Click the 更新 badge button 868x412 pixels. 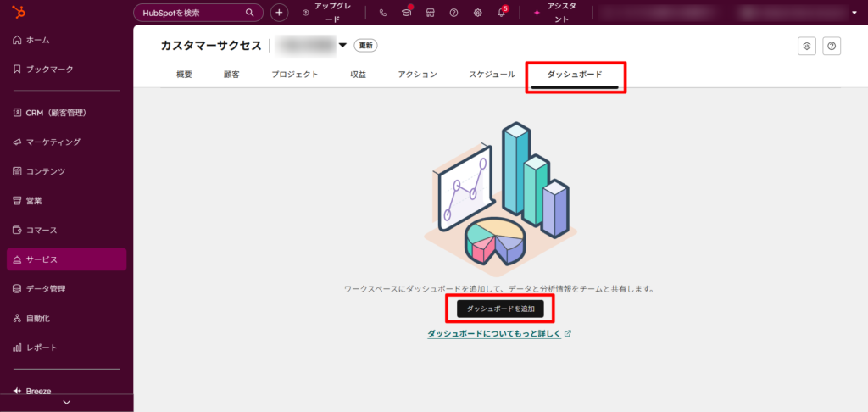365,46
